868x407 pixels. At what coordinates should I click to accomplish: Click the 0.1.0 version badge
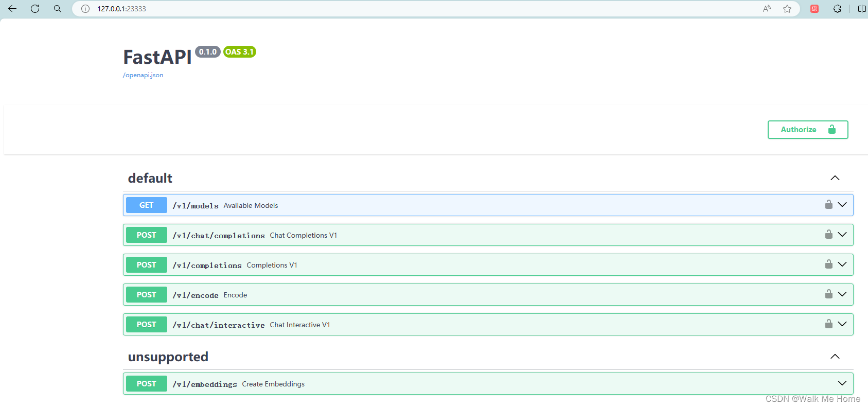[x=208, y=51]
